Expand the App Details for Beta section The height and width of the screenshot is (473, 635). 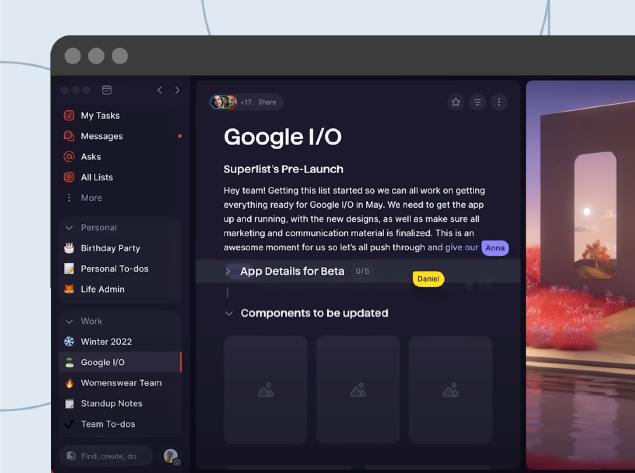point(228,271)
